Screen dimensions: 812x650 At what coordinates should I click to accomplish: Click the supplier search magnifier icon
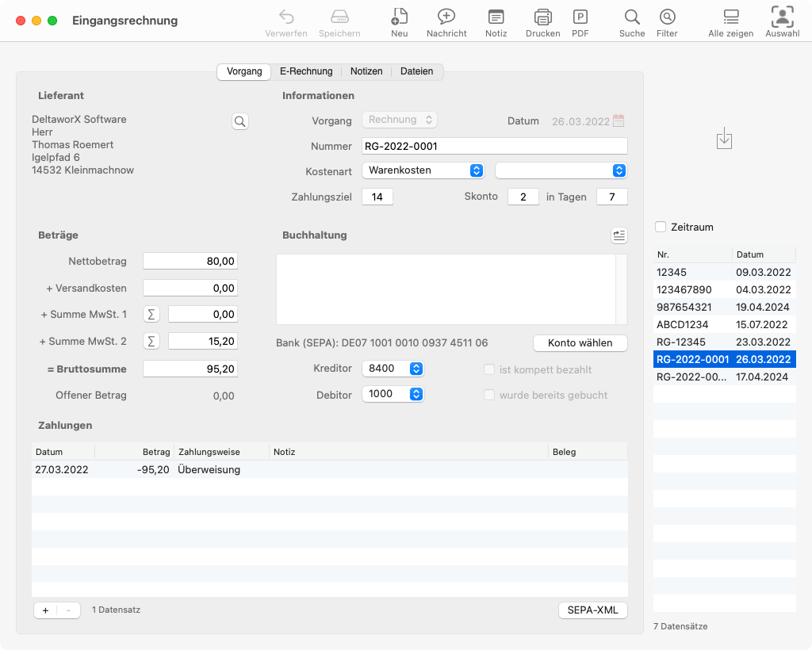(x=239, y=121)
